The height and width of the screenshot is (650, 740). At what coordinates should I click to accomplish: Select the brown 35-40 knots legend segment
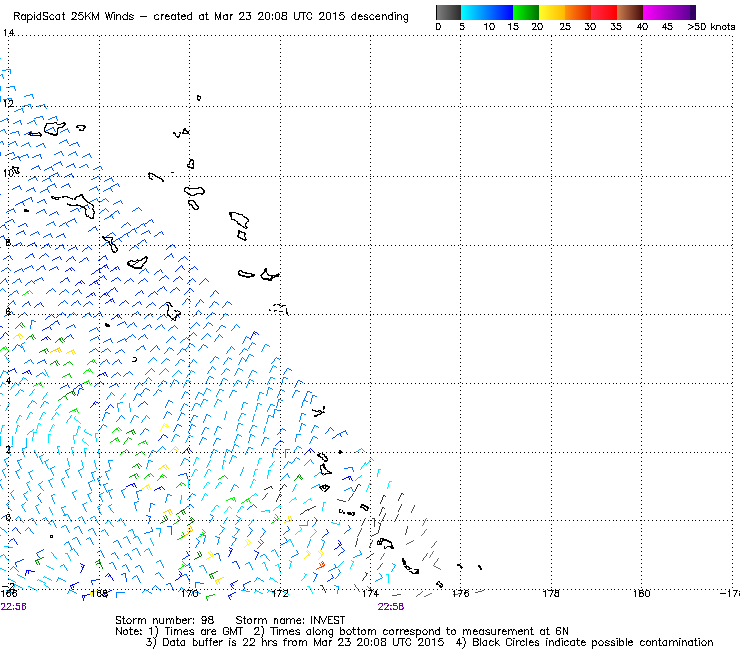coord(630,12)
